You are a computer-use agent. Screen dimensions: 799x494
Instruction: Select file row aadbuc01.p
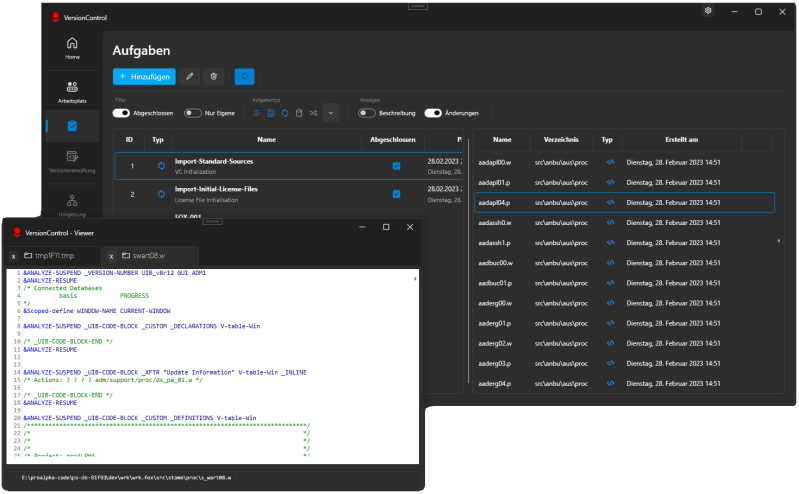[624, 283]
